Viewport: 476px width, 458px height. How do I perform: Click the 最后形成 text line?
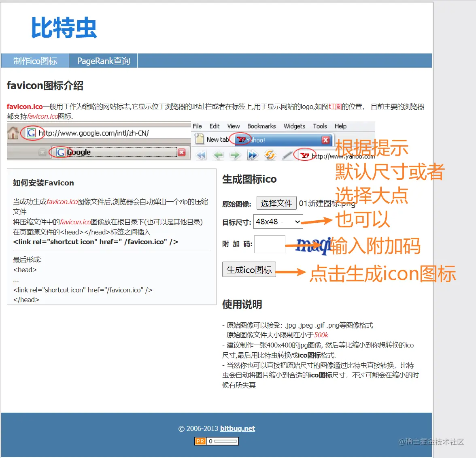coord(28,260)
